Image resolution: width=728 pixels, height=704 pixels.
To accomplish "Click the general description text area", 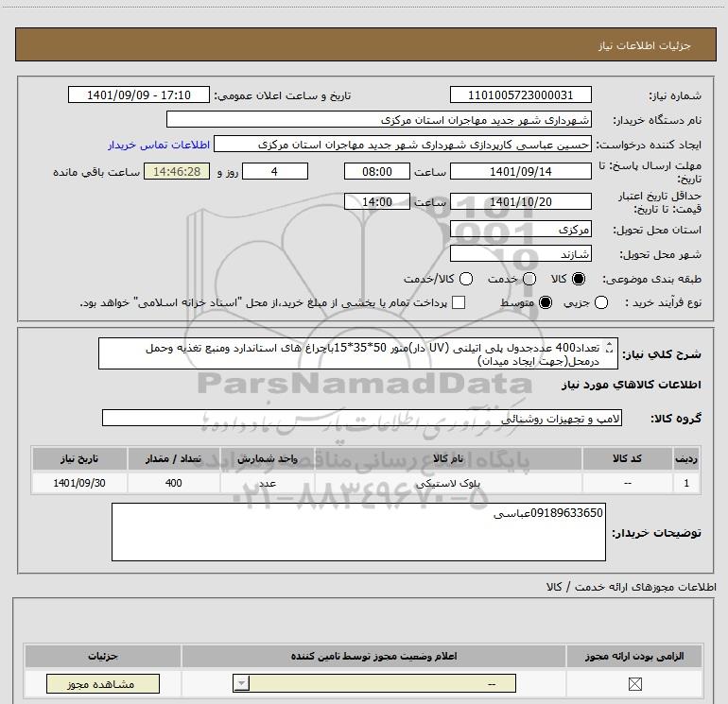I will 358,353.
